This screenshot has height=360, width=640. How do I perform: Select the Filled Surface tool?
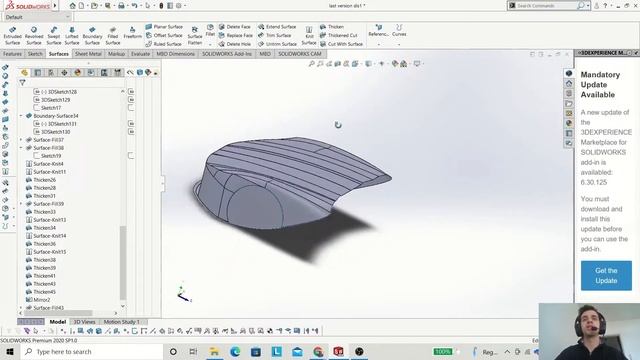pyautogui.click(x=113, y=36)
